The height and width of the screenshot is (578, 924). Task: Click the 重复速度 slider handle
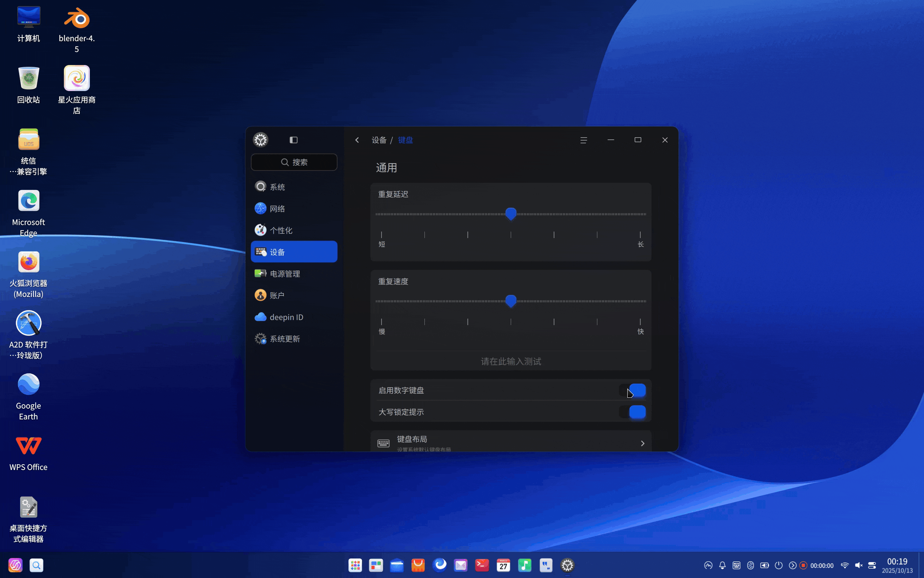pyautogui.click(x=511, y=301)
